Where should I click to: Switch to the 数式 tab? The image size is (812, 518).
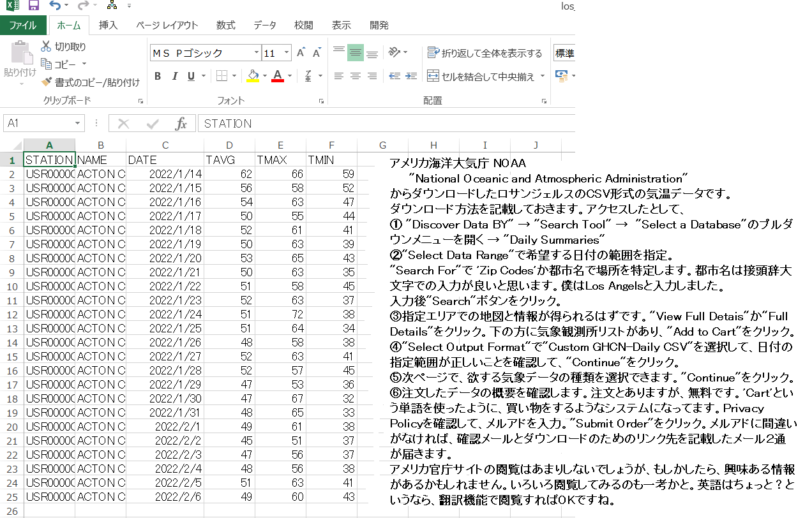[225, 26]
